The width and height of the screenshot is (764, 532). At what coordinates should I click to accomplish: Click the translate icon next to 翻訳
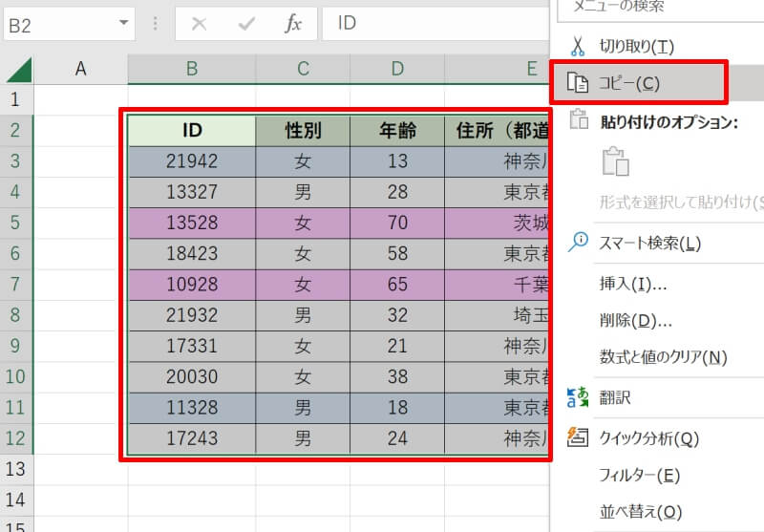coord(578,397)
